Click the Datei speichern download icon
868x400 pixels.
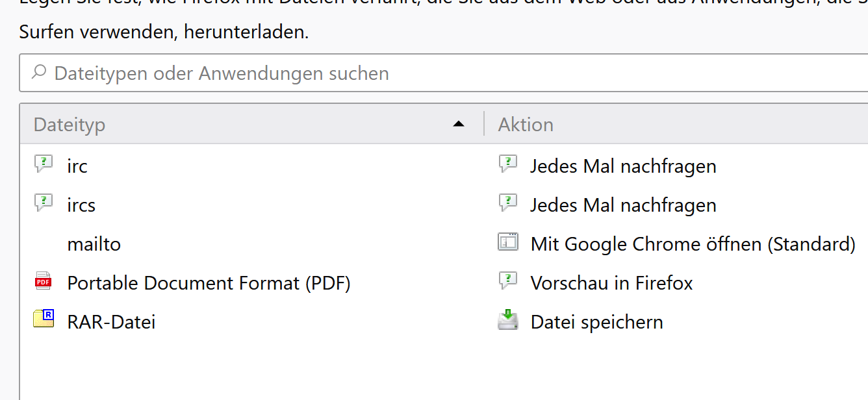pos(508,321)
